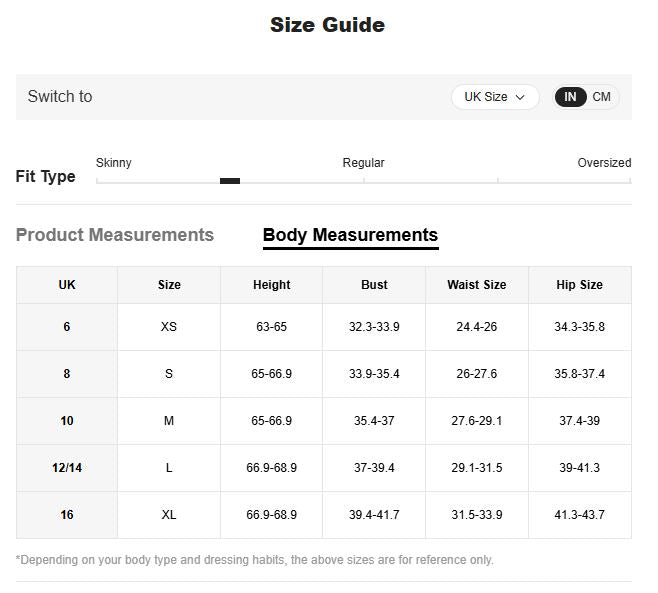Click the chevron arrow beside UK Size
Viewport: 658px width, 593px height.
coord(521,97)
